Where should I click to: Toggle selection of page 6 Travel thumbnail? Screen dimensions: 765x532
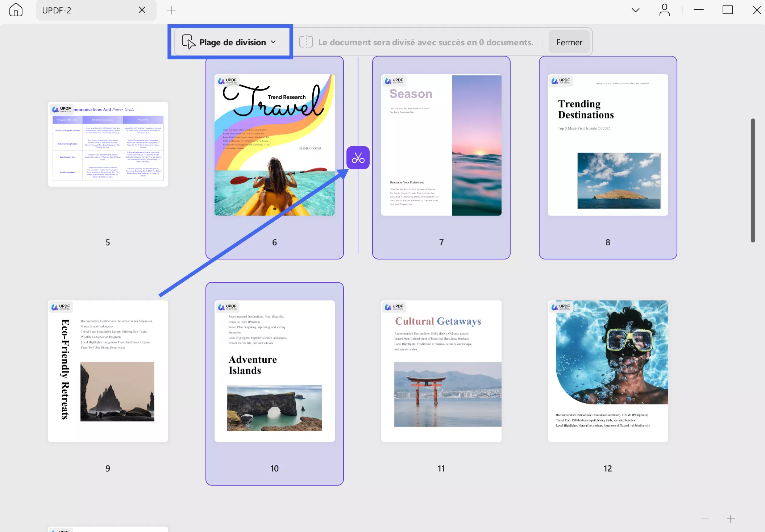pyautogui.click(x=274, y=145)
